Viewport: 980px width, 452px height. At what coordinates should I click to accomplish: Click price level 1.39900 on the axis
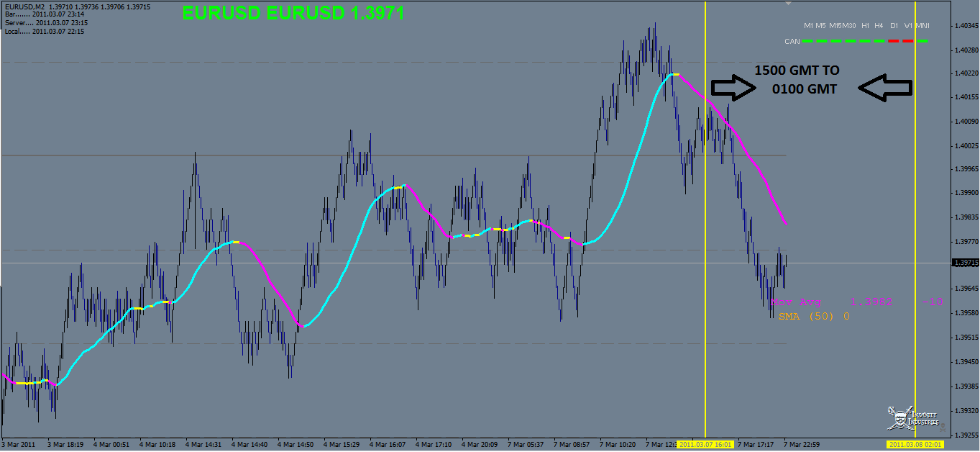[965, 193]
